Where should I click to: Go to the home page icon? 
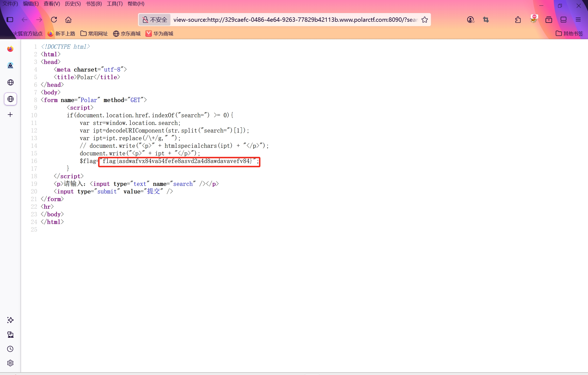[x=68, y=20]
